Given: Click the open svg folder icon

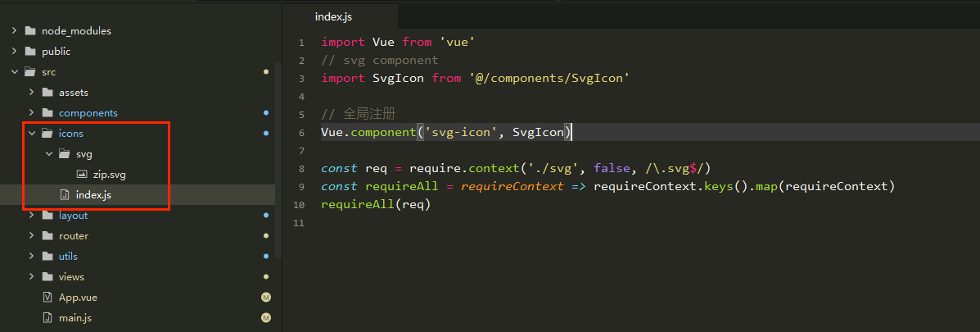Looking at the screenshot, I should pyautogui.click(x=65, y=154).
